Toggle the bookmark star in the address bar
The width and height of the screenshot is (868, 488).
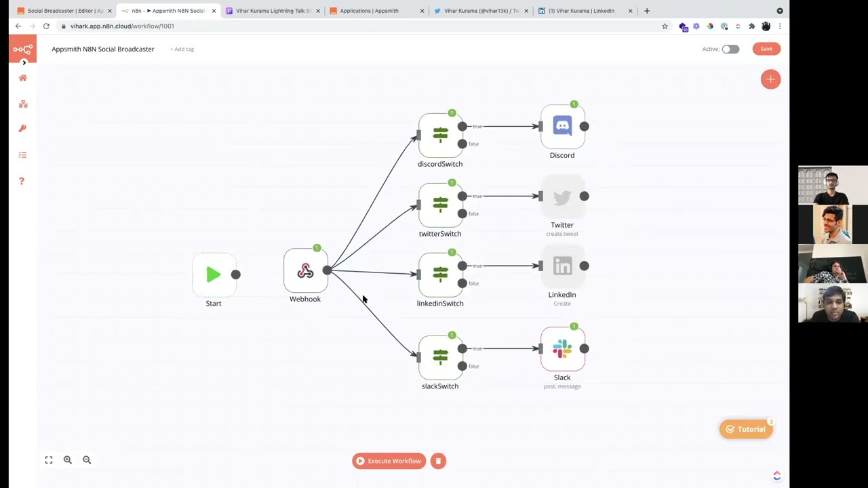665,26
